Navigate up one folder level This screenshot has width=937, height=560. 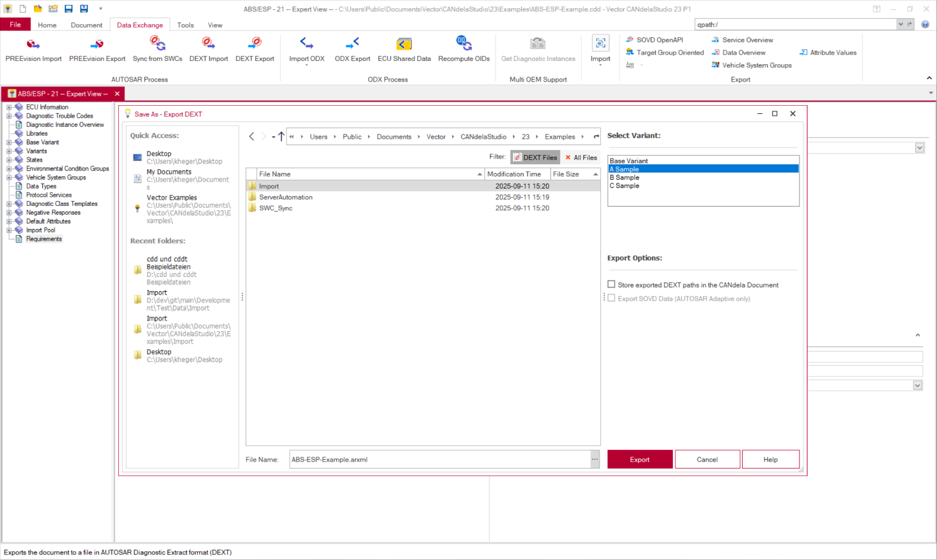(x=281, y=136)
